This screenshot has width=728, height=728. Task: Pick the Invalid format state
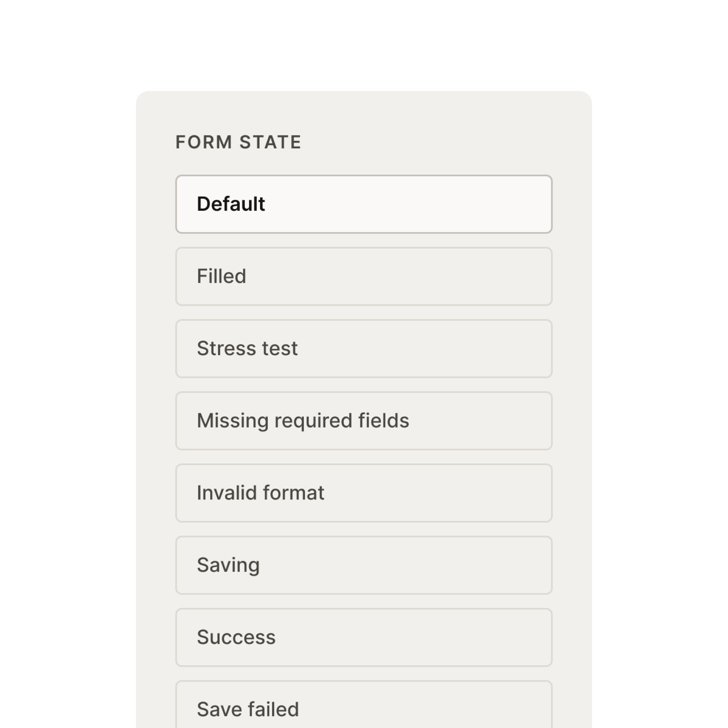[364, 493]
